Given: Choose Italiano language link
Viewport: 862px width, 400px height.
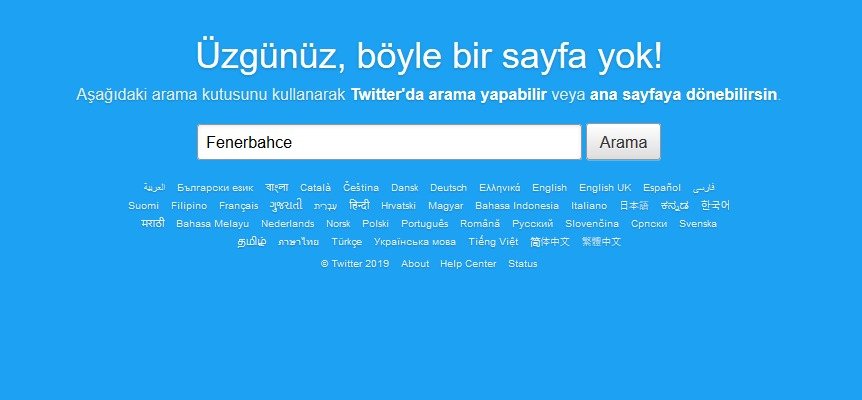Looking at the screenshot, I should pyautogui.click(x=589, y=206).
